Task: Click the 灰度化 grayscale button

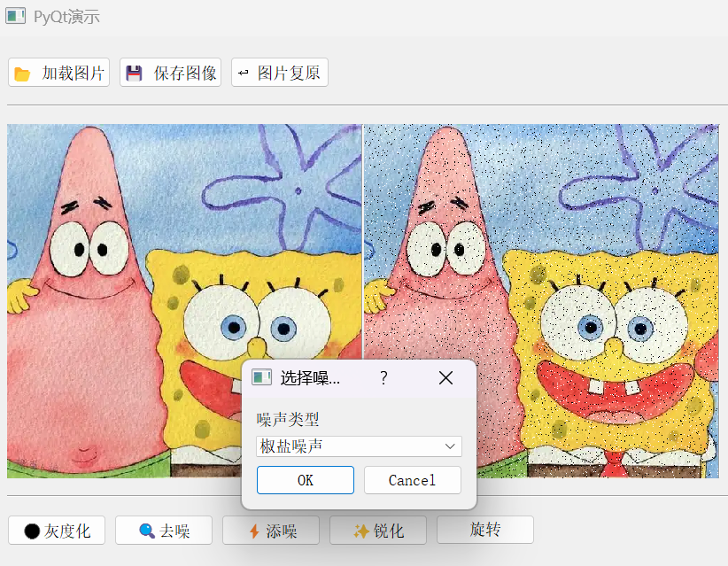Action: 57,531
